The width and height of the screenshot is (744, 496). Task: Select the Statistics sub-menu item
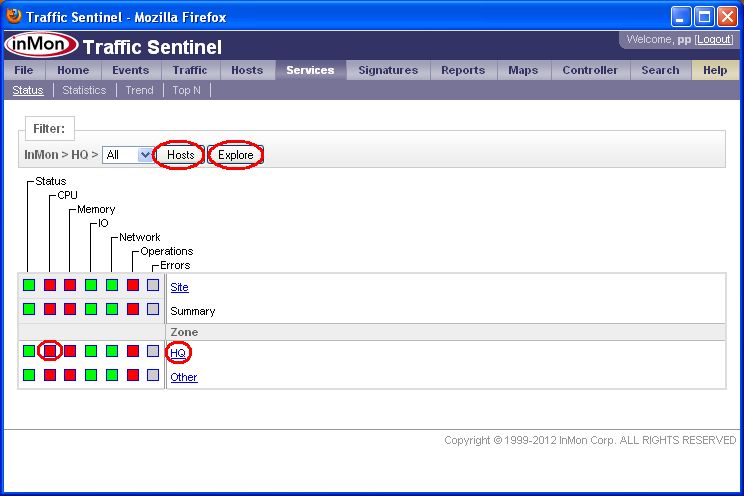[84, 90]
